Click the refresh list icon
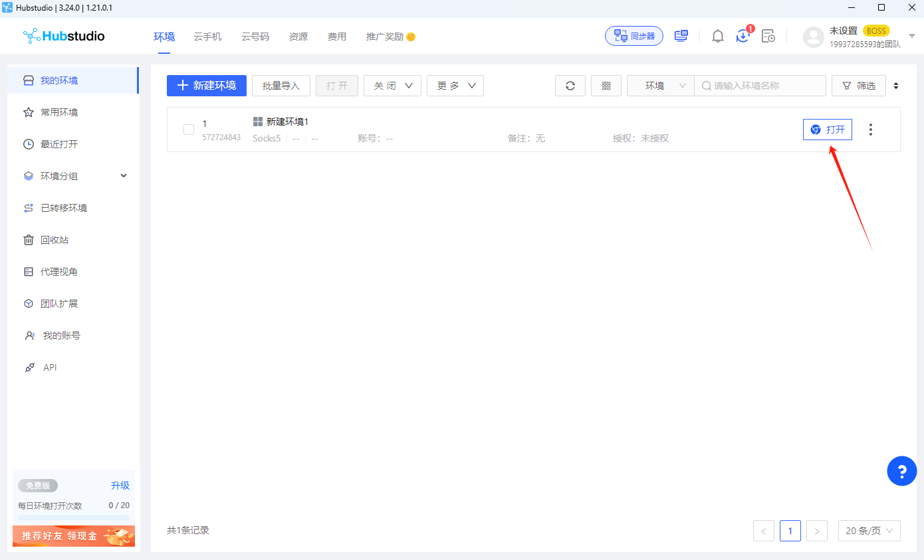The height and width of the screenshot is (560, 924). coord(570,86)
